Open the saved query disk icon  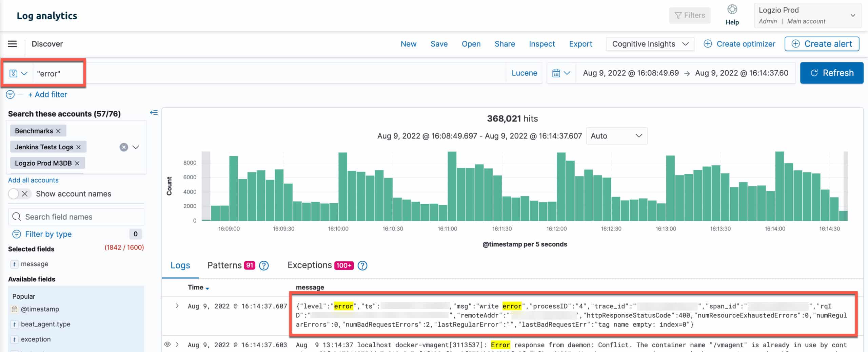pyautogui.click(x=13, y=73)
